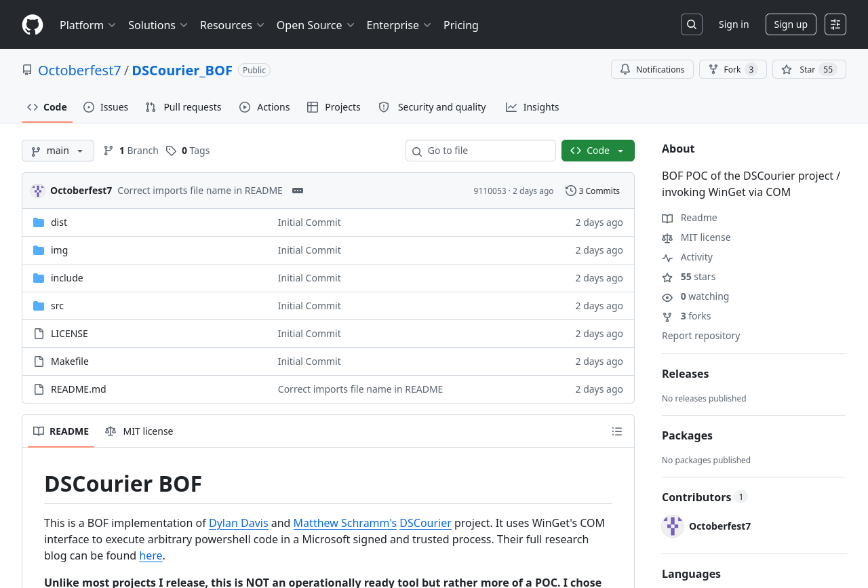Expand the green Code dropdown
The width and height of the screenshot is (868, 588).
(597, 151)
